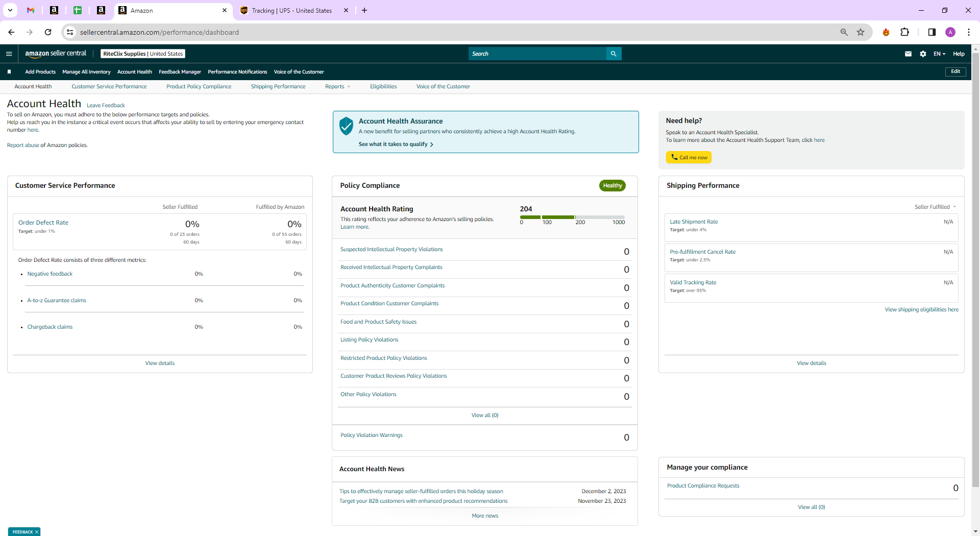Click View all (0) under Policy Compliance
The width and height of the screenshot is (980, 536).
tap(485, 416)
